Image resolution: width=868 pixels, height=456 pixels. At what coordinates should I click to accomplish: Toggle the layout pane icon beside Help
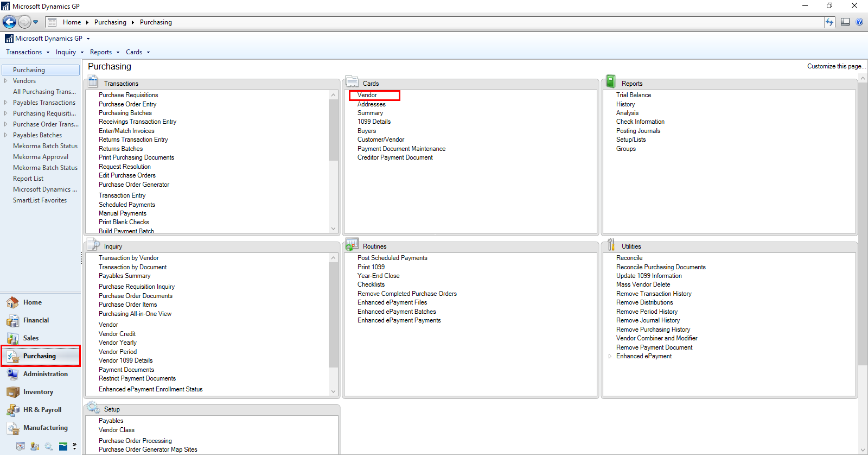coord(845,22)
